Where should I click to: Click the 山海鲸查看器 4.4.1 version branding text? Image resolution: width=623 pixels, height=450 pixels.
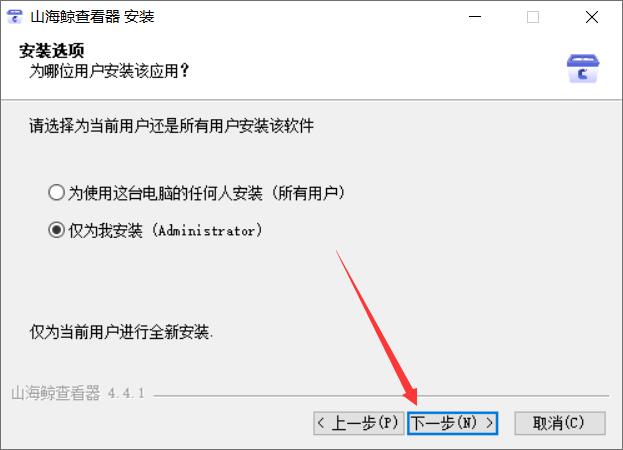(77, 393)
